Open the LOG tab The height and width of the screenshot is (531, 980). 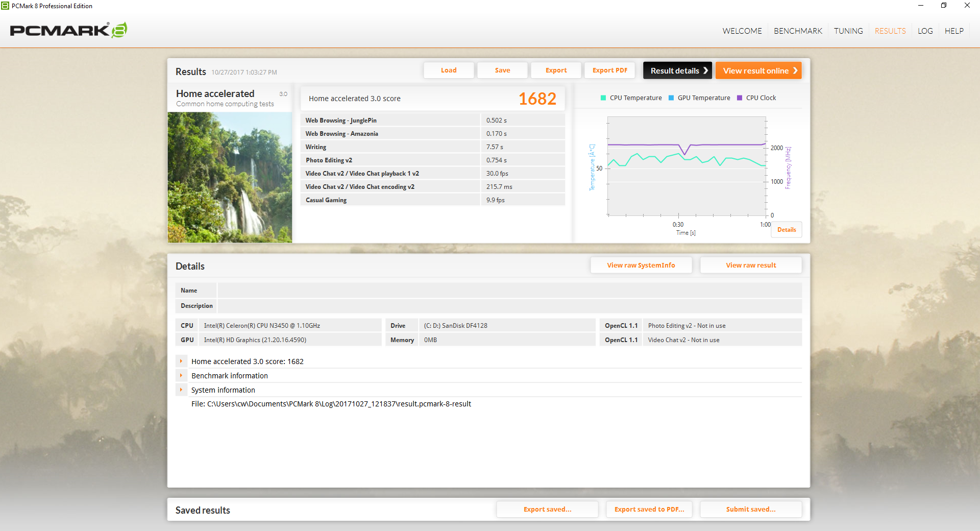click(x=925, y=31)
